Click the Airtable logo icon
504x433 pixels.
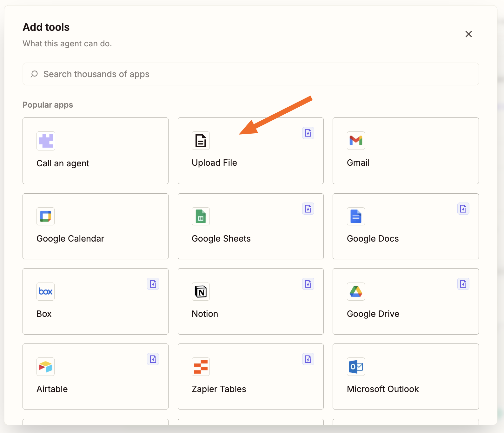pyautogui.click(x=45, y=367)
